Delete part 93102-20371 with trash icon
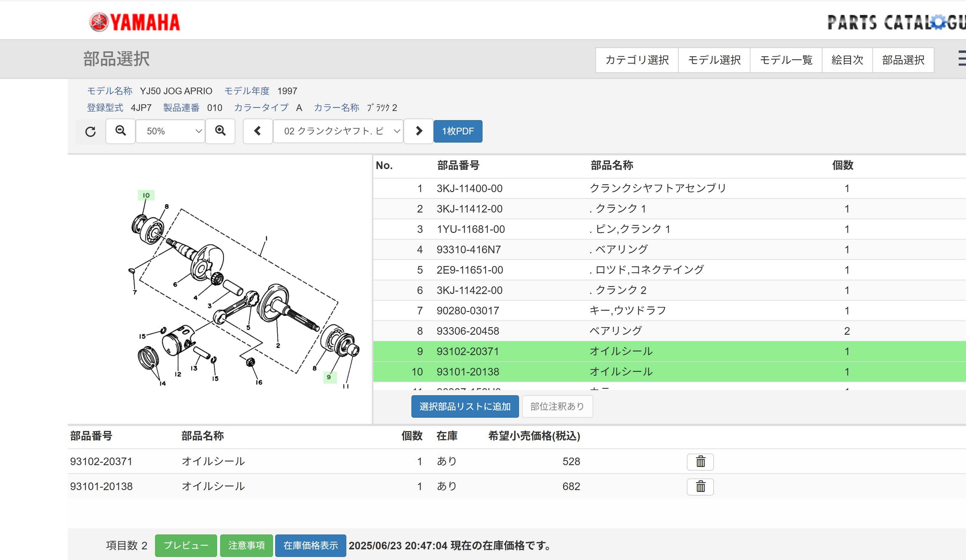 [700, 461]
